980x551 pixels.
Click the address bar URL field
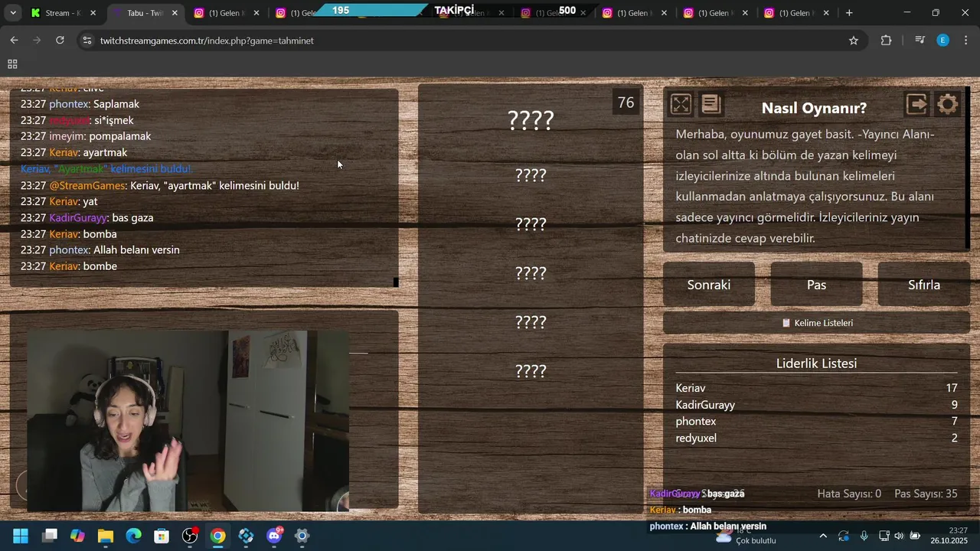(471, 41)
